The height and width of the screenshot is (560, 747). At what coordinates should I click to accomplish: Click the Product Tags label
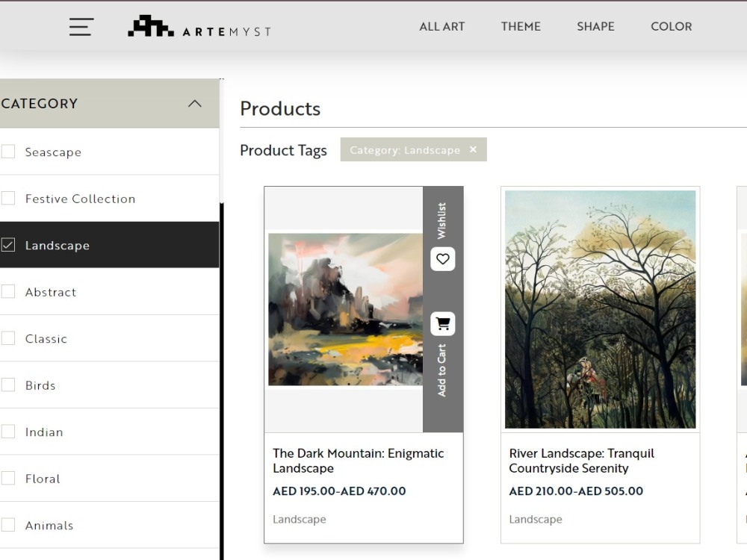283,151
